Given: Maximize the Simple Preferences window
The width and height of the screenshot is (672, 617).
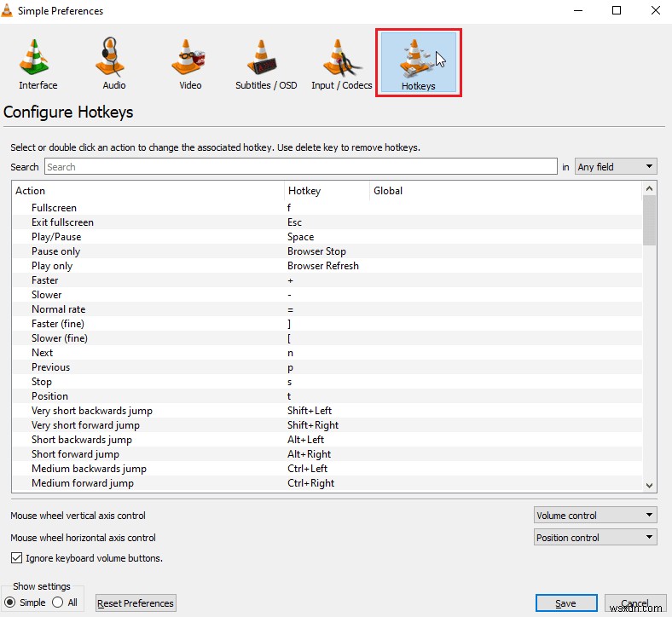Looking at the screenshot, I should (x=617, y=10).
